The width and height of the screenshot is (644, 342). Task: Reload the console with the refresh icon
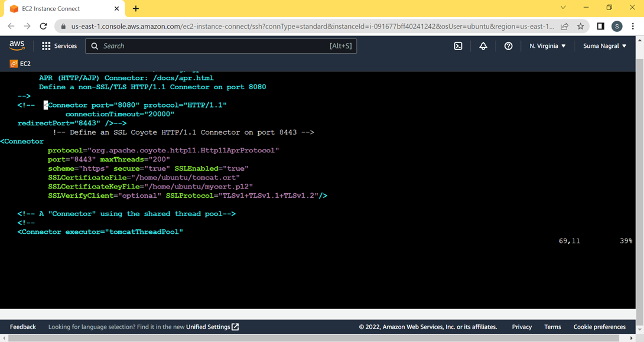click(43, 27)
